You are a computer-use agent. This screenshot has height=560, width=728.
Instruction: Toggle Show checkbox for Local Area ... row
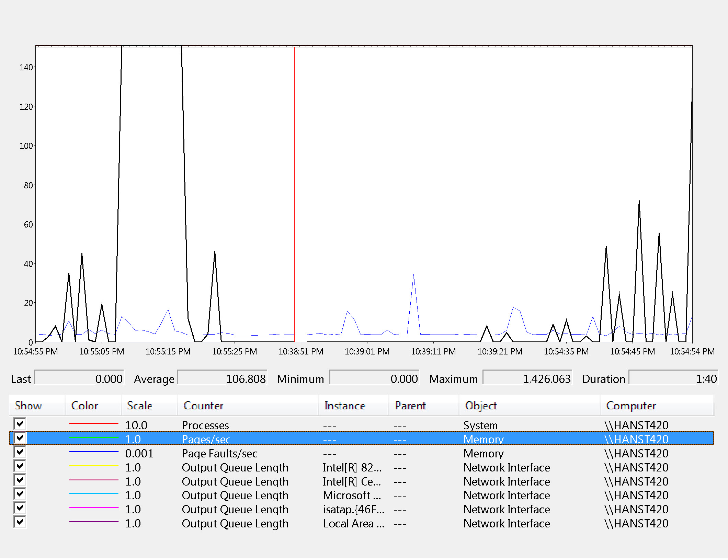point(20,522)
